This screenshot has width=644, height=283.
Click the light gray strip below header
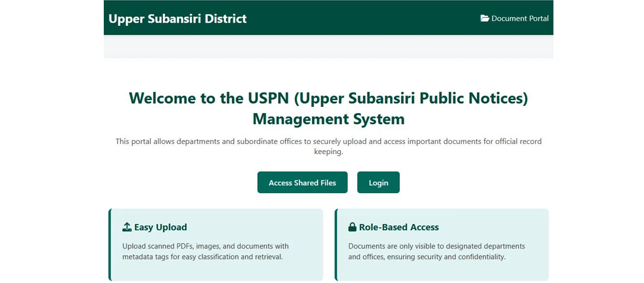pyautogui.click(x=328, y=47)
